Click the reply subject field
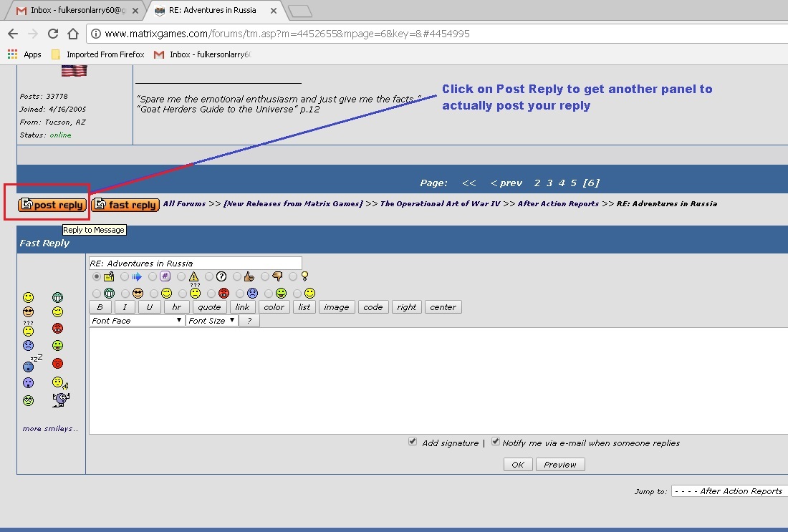The height and width of the screenshot is (532, 788). pos(196,263)
